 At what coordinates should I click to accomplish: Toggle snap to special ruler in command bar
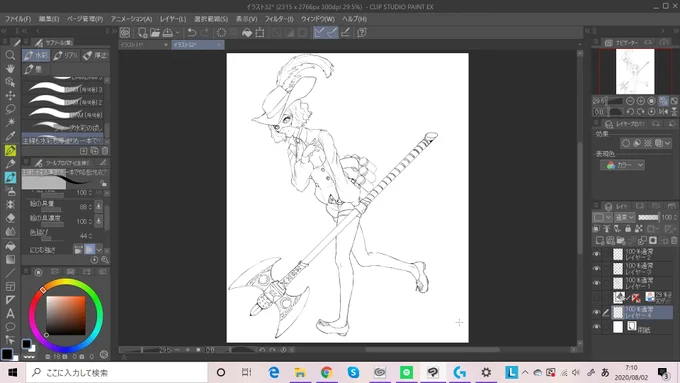pos(332,33)
